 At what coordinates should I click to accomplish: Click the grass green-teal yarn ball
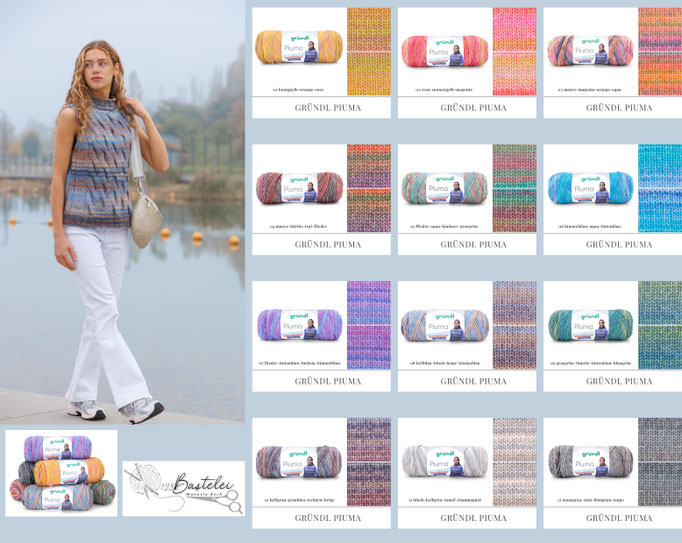[590, 325]
